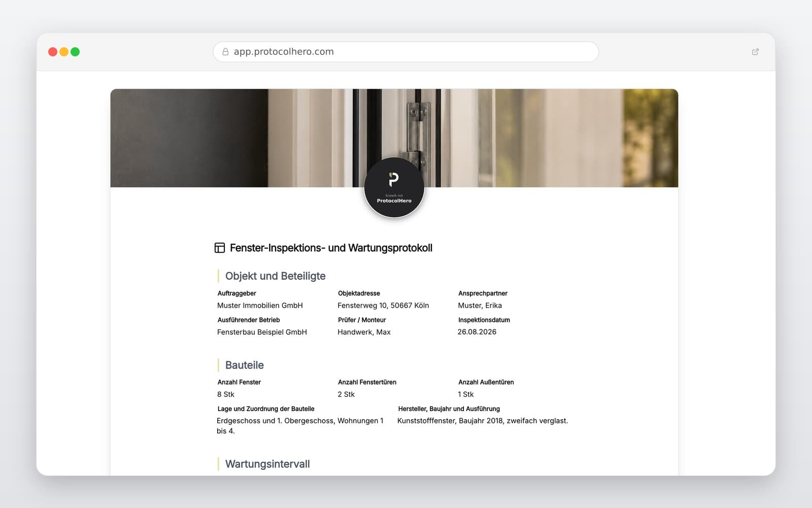
Task: Click the value 1 Stk
Action: (466, 394)
